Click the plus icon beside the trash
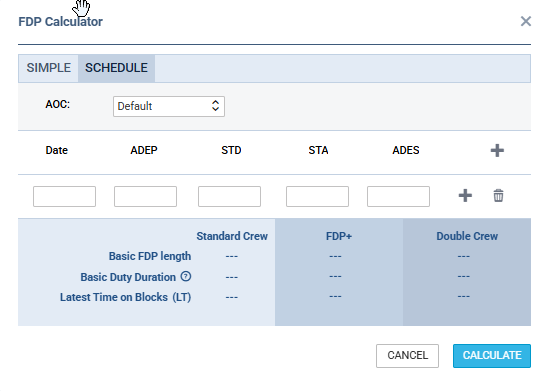The height and width of the screenshot is (391, 548). click(465, 196)
